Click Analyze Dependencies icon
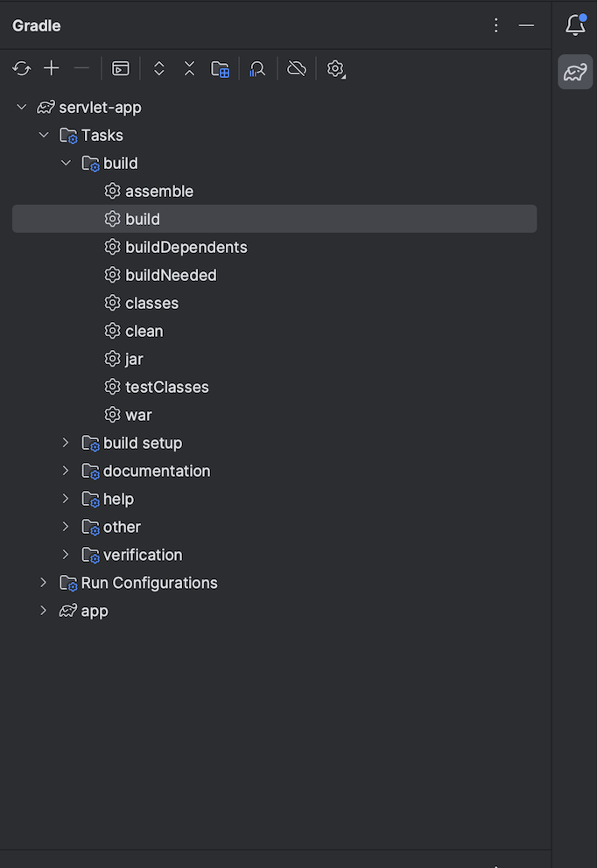The image size is (597, 868). [257, 69]
